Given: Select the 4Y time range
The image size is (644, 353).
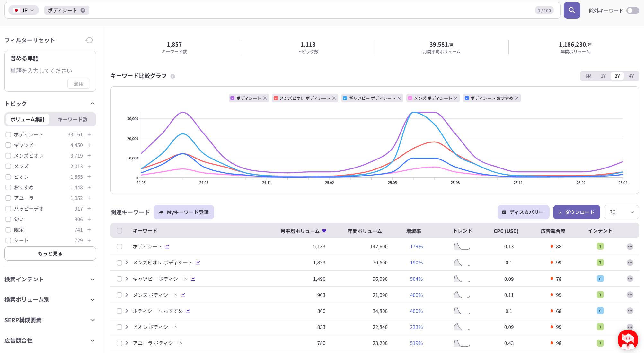Looking at the screenshot, I should pyautogui.click(x=631, y=76).
